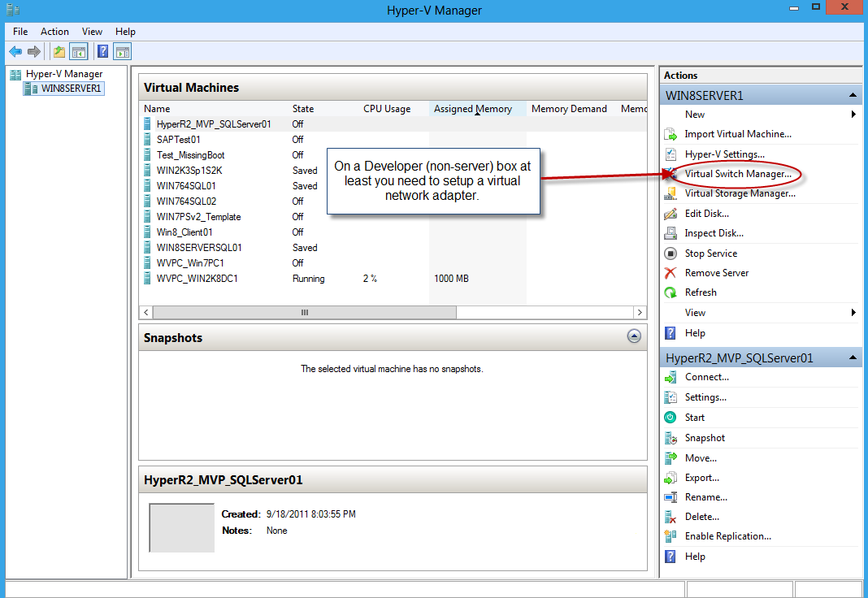Image resolution: width=868 pixels, height=598 pixels.
Task: Select the WIN2K3Sp1S2K virtual machine
Action: 189,171
